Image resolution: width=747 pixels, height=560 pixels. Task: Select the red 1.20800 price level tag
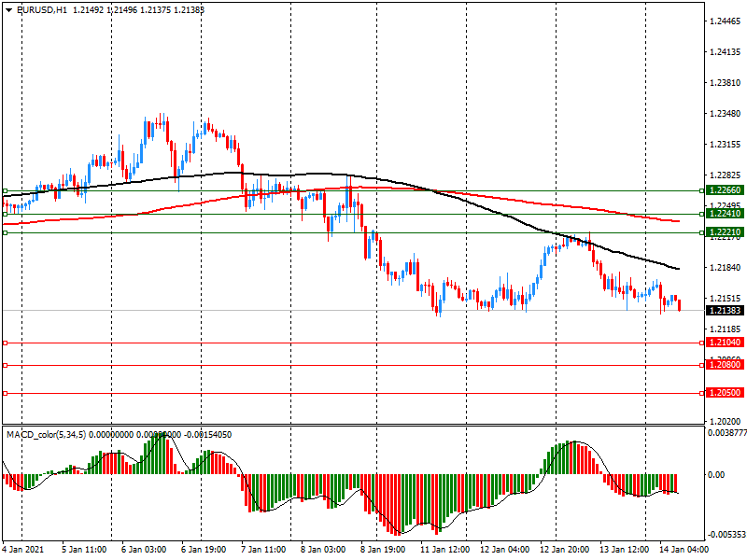[x=725, y=365]
